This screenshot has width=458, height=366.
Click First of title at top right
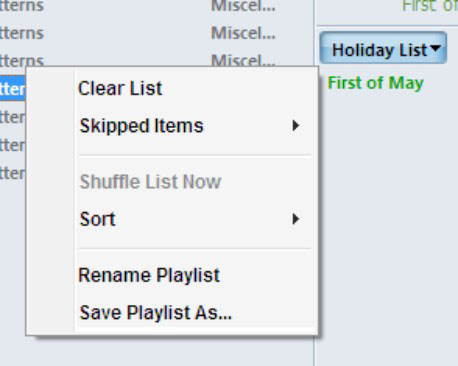(430, 6)
